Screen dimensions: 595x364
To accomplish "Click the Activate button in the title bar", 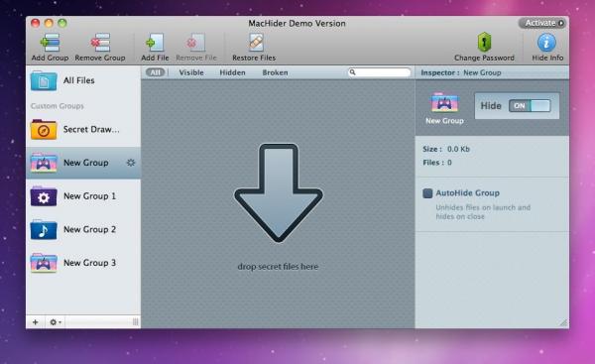I will point(542,23).
